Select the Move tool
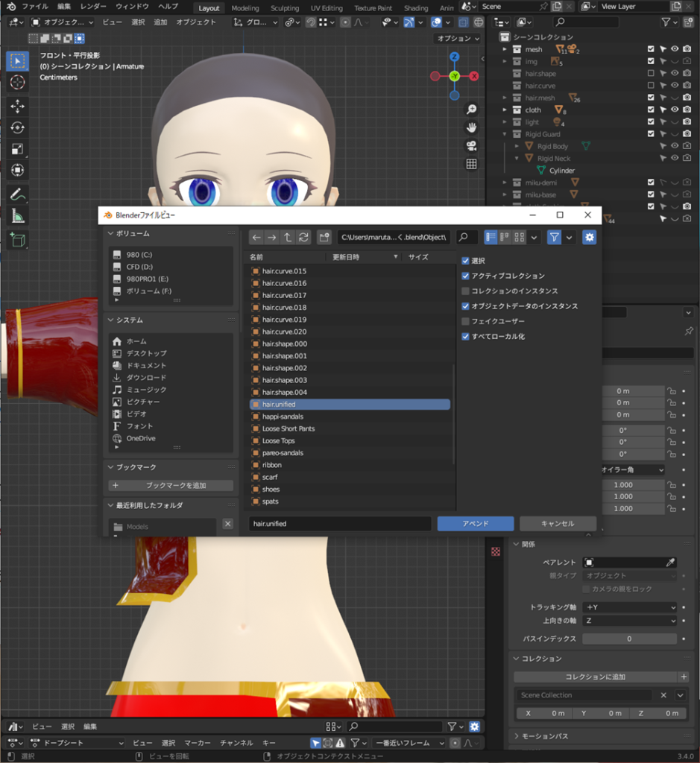This screenshot has height=763, width=700. tap(18, 106)
